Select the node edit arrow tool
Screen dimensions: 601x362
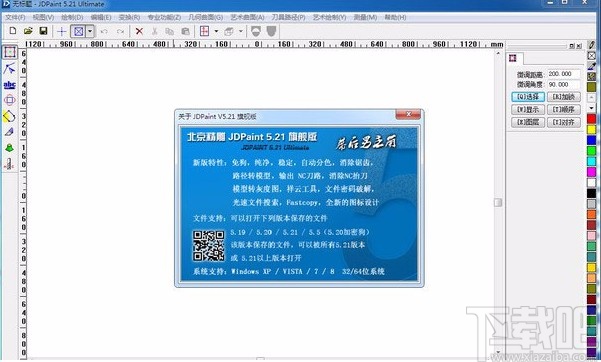click(x=10, y=69)
